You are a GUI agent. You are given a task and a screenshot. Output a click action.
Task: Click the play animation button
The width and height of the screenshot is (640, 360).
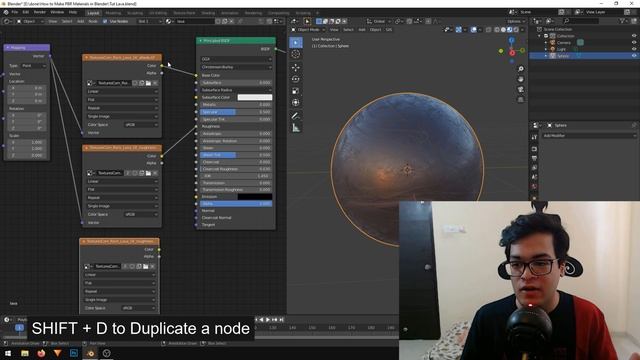pos(268,320)
